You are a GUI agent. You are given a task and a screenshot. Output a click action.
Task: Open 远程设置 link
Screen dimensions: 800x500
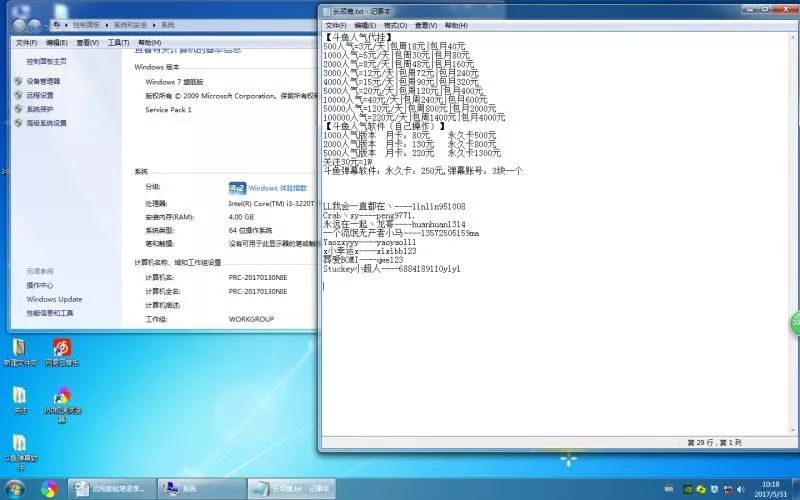tap(40, 95)
